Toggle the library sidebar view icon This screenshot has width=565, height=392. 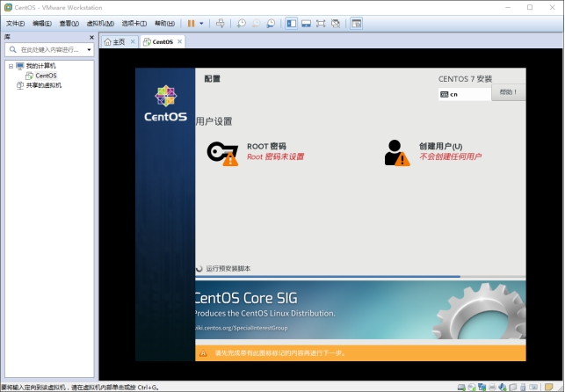291,24
